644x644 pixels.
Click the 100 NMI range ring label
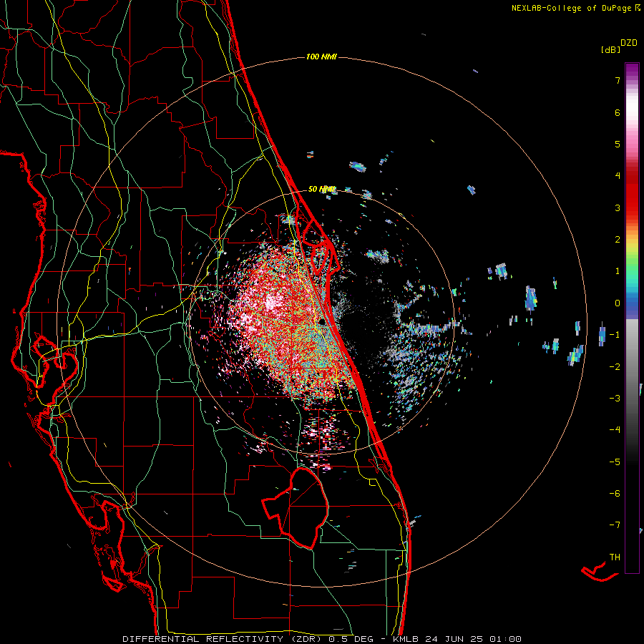321,57
